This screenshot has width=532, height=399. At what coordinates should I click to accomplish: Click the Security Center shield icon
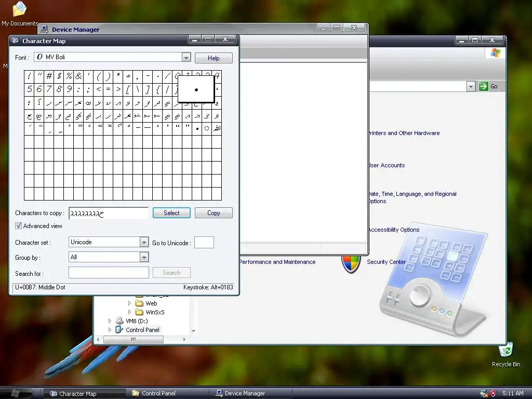click(351, 264)
